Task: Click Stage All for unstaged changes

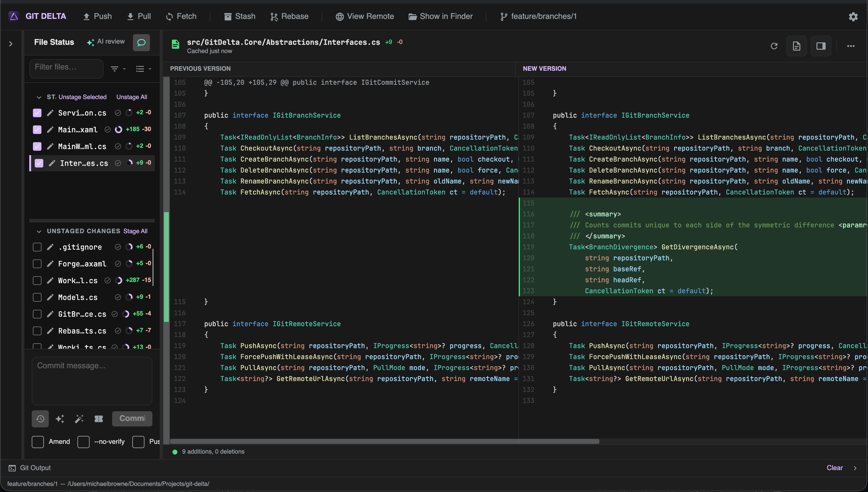Action: [135, 231]
